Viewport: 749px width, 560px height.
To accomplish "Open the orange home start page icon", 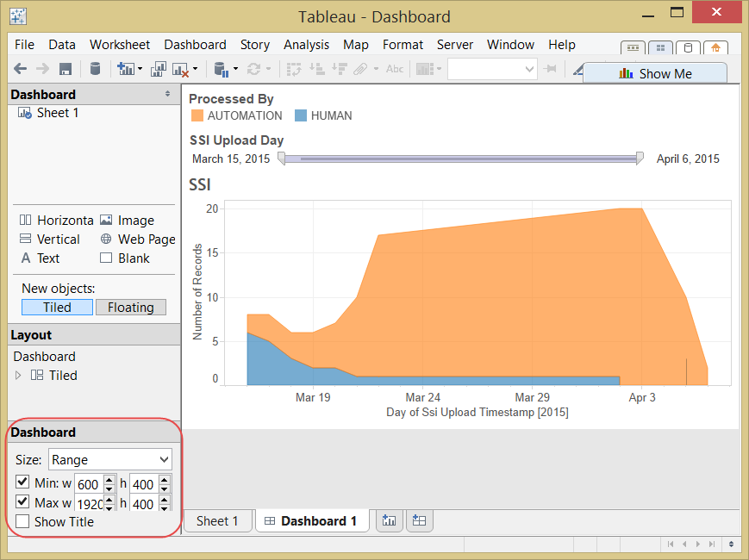I will (x=715, y=47).
